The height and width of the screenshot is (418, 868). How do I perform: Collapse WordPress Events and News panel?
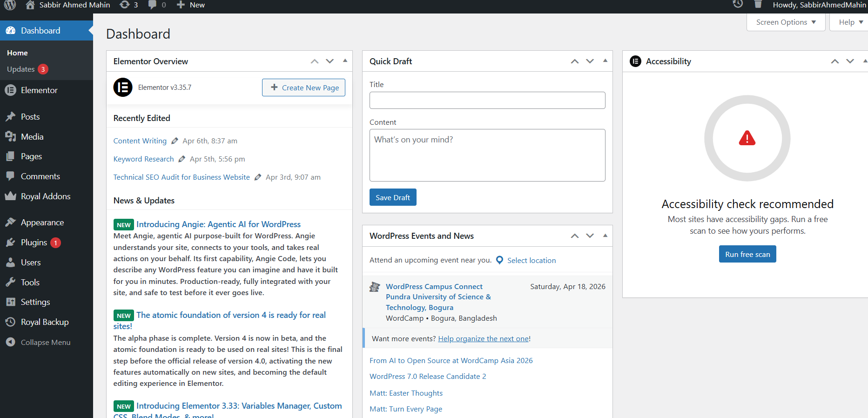pyautogui.click(x=605, y=236)
